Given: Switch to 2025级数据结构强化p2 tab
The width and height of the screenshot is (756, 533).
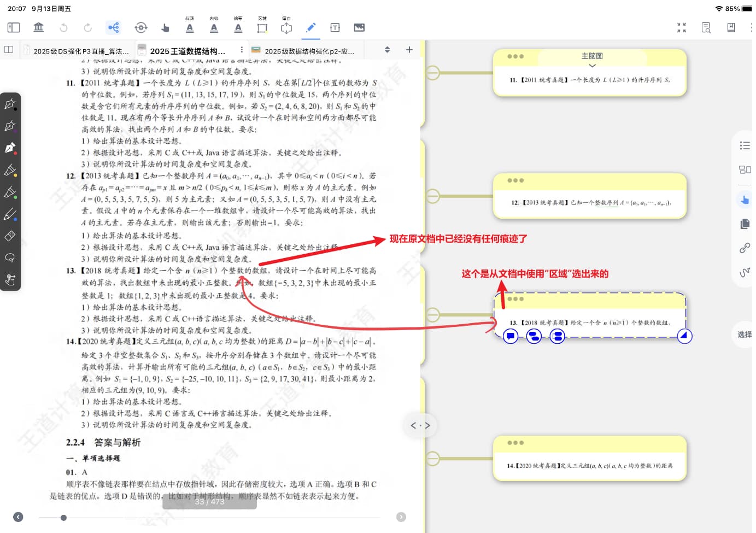Looking at the screenshot, I should pyautogui.click(x=306, y=51).
